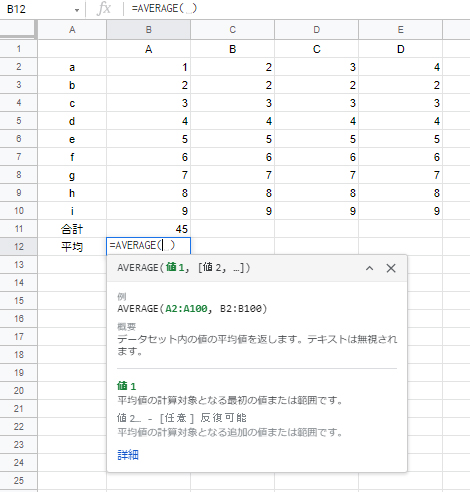The width and height of the screenshot is (470, 492).
Task: Click cell A10 labeled i
Action: (x=72, y=211)
